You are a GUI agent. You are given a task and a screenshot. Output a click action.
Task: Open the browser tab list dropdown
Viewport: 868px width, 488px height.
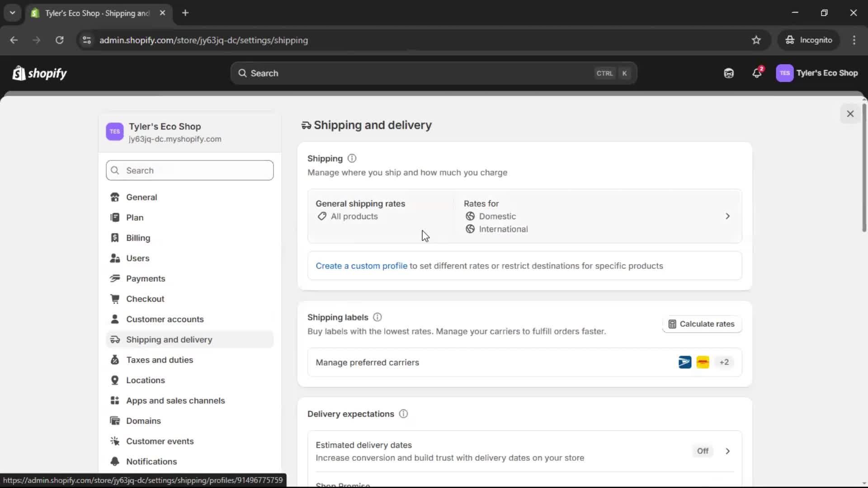click(12, 13)
